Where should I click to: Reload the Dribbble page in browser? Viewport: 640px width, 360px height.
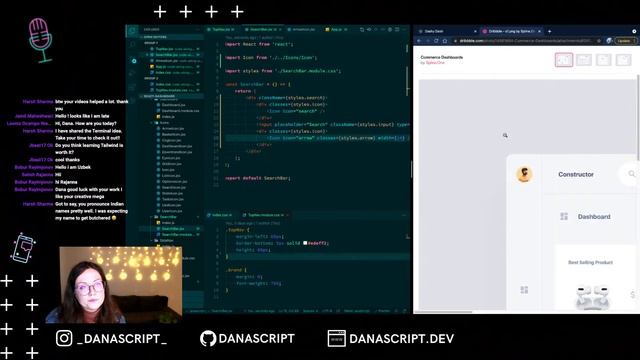[x=436, y=41]
